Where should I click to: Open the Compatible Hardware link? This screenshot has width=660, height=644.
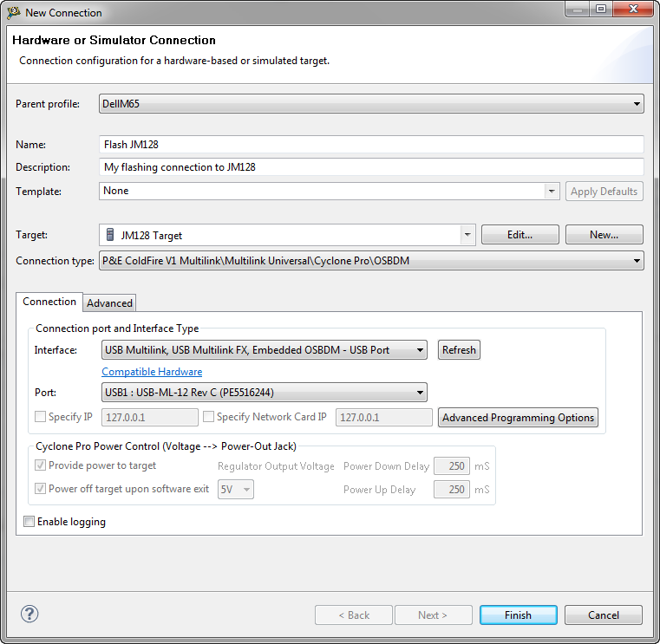(x=152, y=372)
